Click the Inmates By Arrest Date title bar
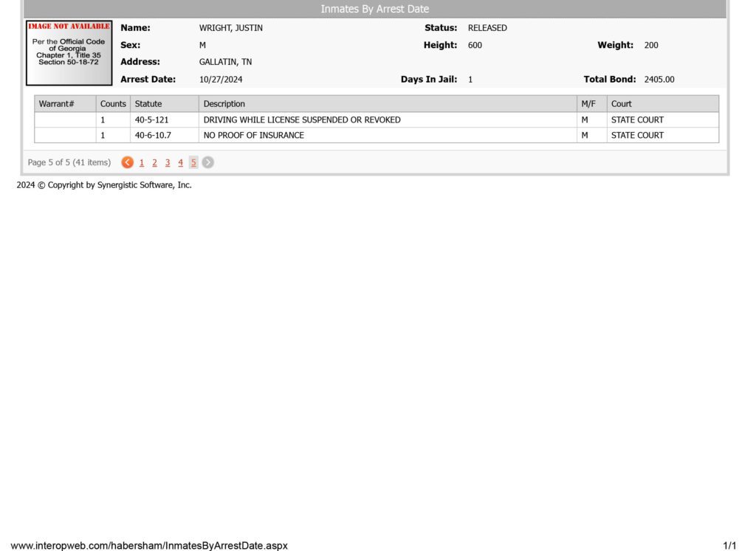Screen dimensions: 756x551 tap(375, 9)
